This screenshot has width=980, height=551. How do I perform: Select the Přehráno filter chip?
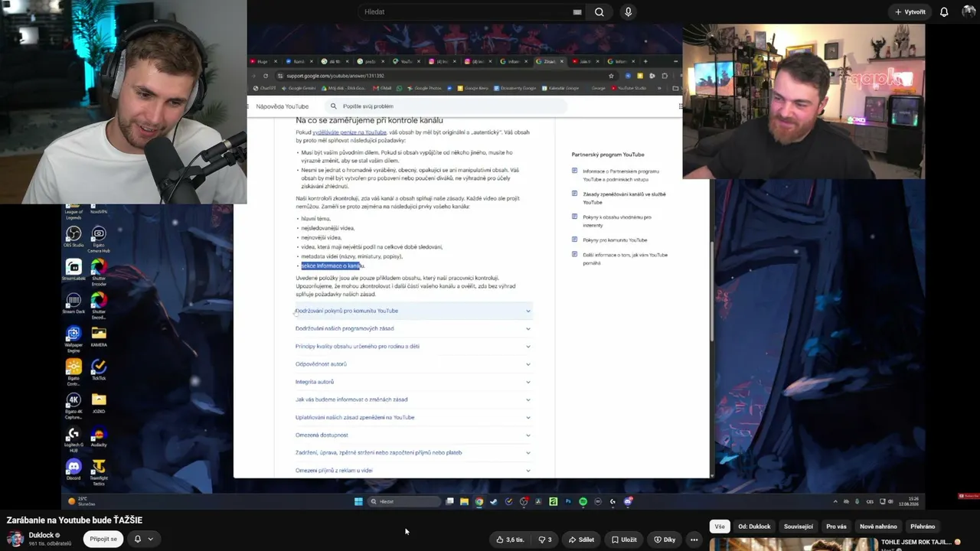[923, 527]
